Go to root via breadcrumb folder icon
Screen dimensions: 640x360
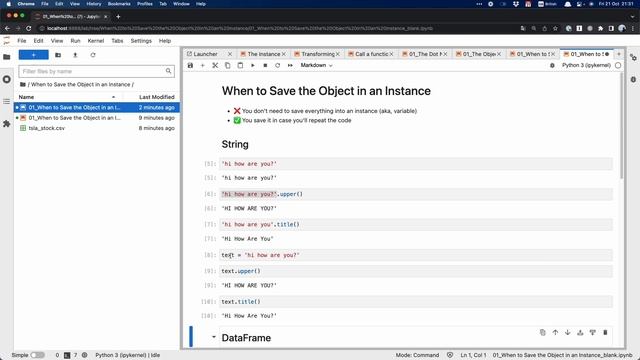pyautogui.click(x=23, y=84)
